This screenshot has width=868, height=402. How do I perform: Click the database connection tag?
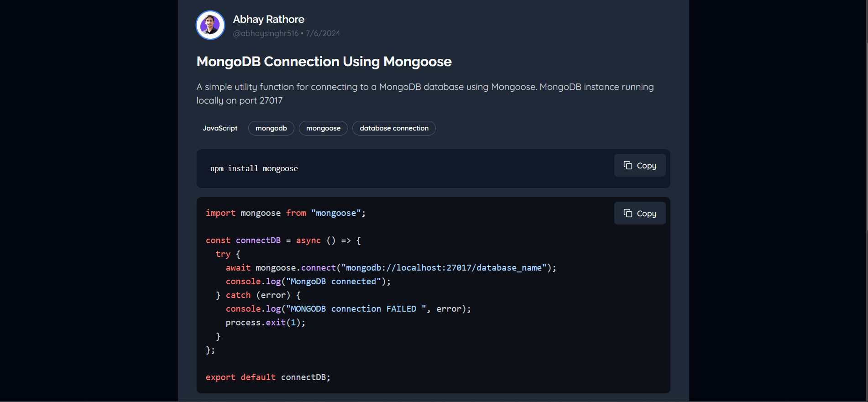(x=394, y=128)
